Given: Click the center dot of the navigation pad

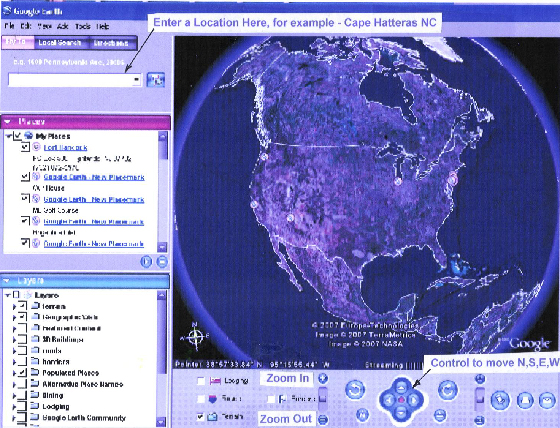Looking at the screenshot, I should coord(401,400).
